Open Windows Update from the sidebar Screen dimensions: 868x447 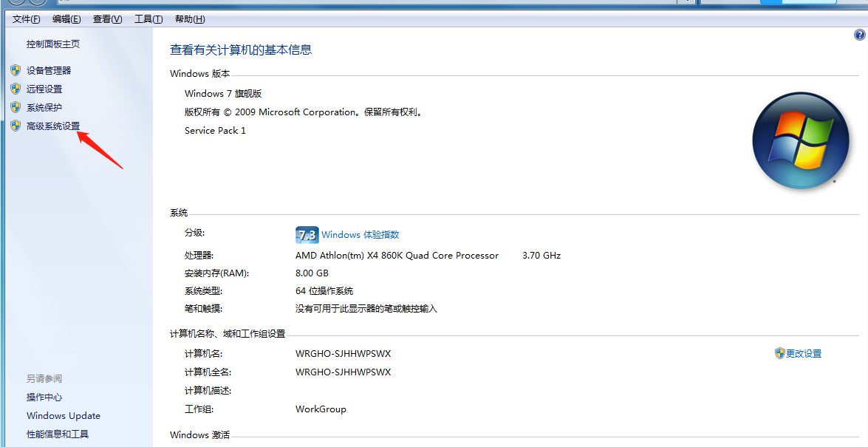pyautogui.click(x=63, y=415)
